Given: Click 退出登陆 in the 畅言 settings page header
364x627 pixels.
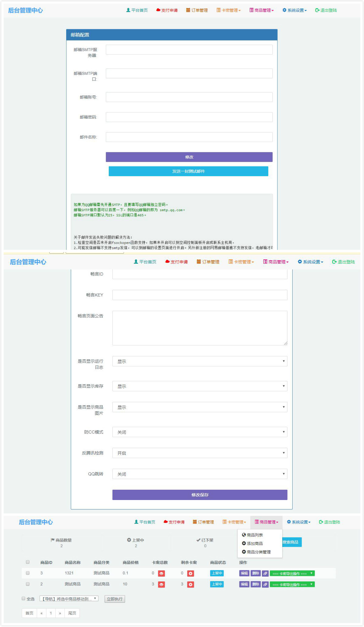Looking at the screenshot, I should (343, 262).
